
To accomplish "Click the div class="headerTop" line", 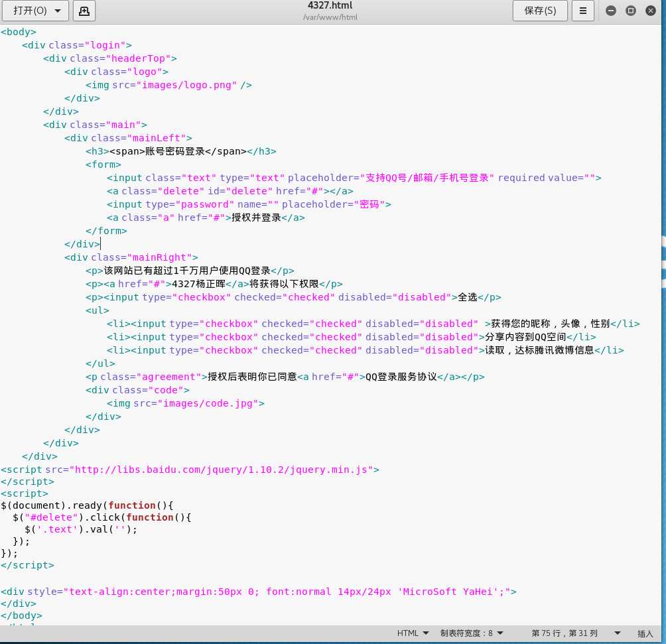I will [x=110, y=58].
